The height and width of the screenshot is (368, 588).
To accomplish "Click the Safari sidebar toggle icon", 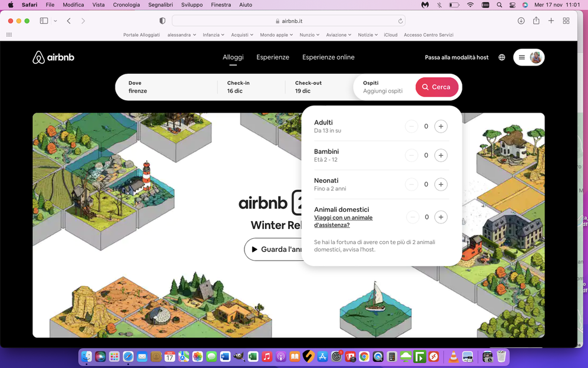I will (44, 21).
